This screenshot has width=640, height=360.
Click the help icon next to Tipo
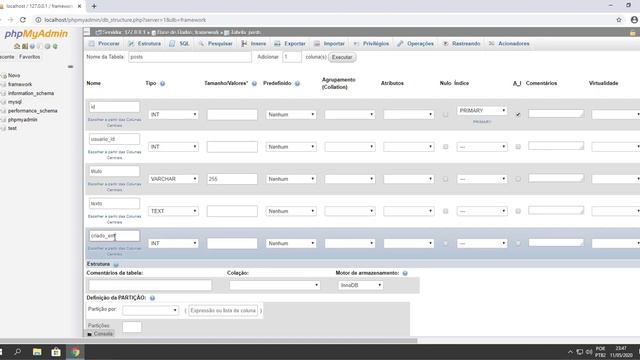coord(162,83)
